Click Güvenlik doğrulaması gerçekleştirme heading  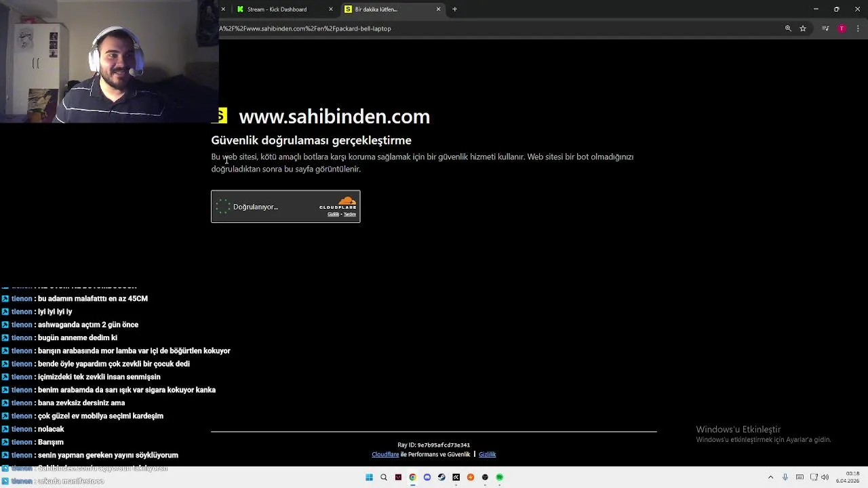[311, 140]
